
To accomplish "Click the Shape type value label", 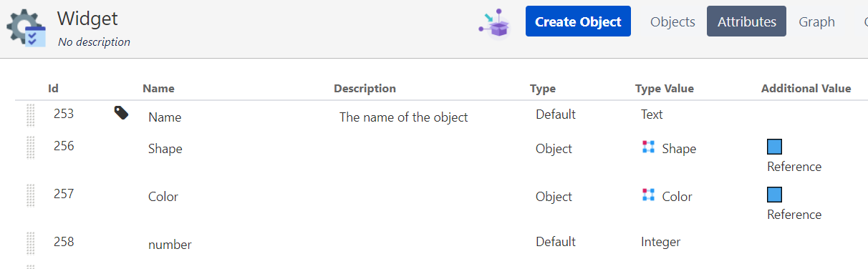I will 679,149.
